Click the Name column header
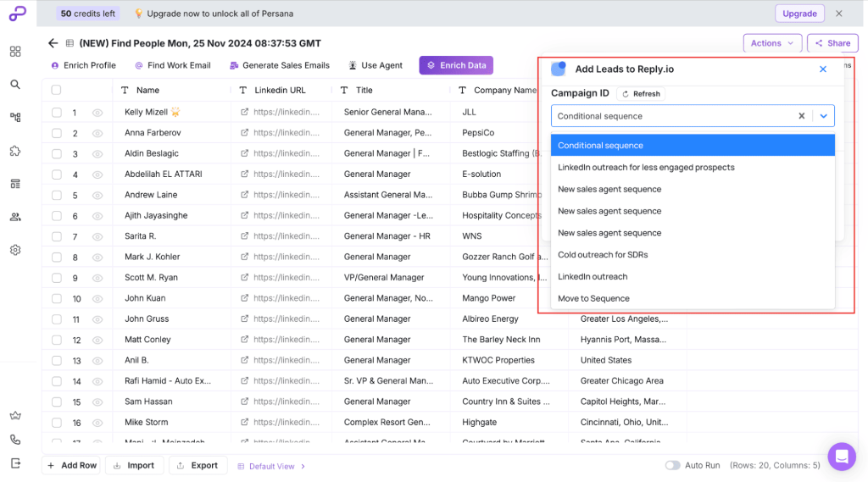 tap(171, 90)
